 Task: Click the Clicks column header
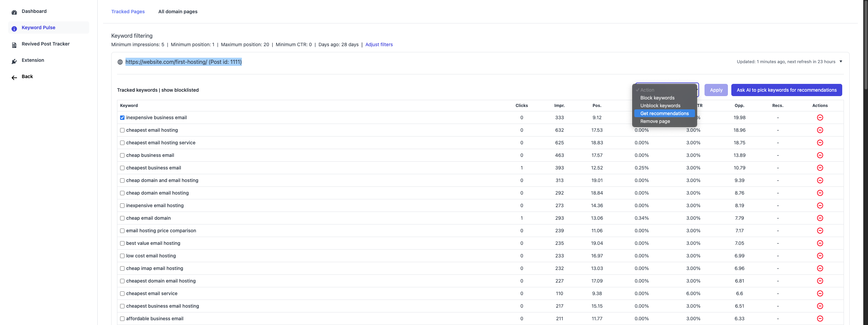click(x=522, y=106)
